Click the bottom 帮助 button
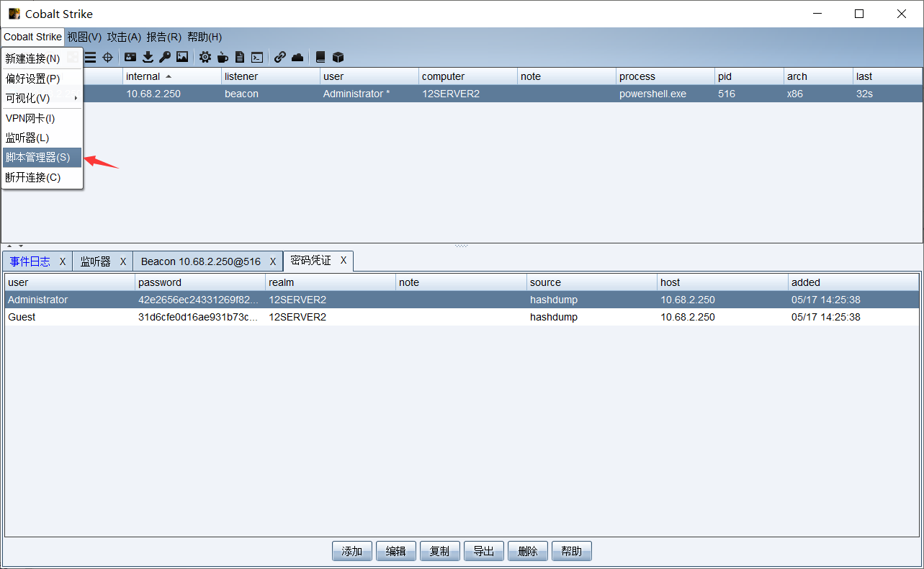This screenshot has width=924, height=569. pyautogui.click(x=572, y=551)
